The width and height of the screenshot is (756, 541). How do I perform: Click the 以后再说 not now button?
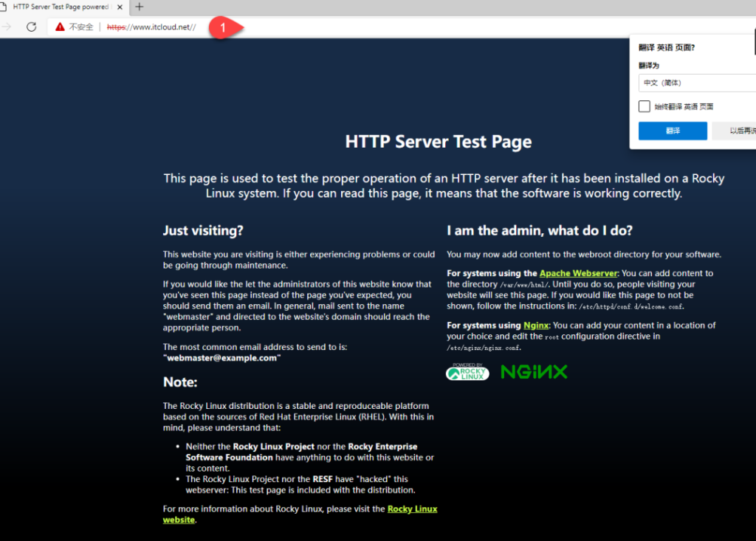tap(736, 131)
